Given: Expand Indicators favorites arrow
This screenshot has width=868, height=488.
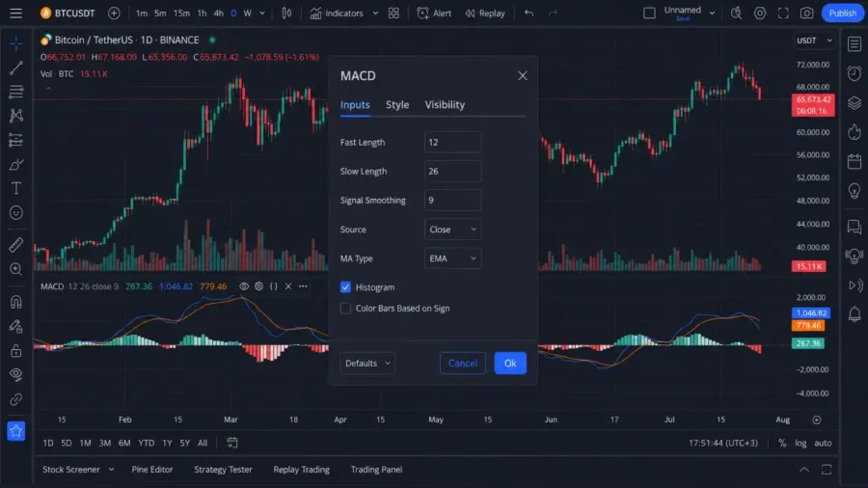Looking at the screenshot, I should 375,13.
